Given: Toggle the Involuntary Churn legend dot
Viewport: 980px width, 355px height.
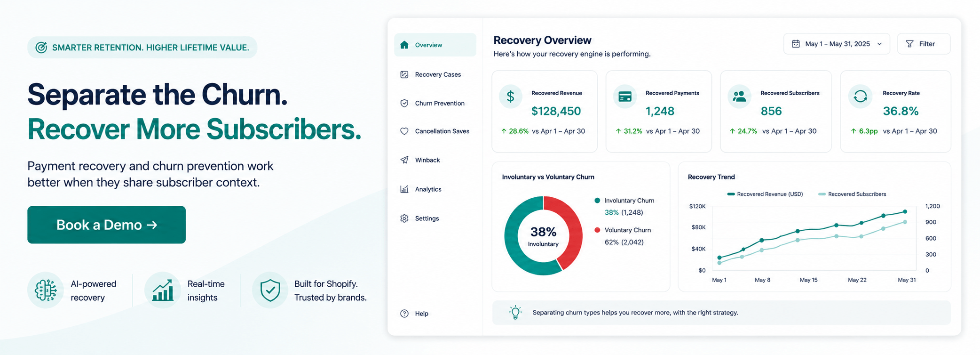Looking at the screenshot, I should point(597,201).
